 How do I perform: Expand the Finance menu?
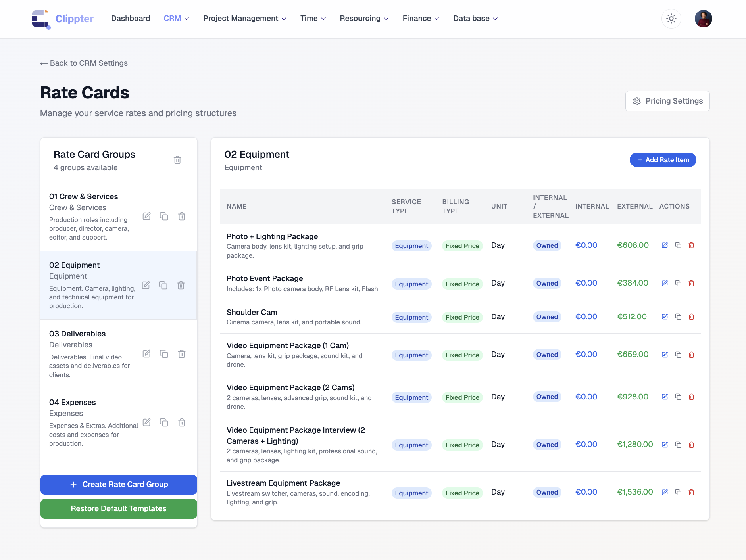[421, 19]
